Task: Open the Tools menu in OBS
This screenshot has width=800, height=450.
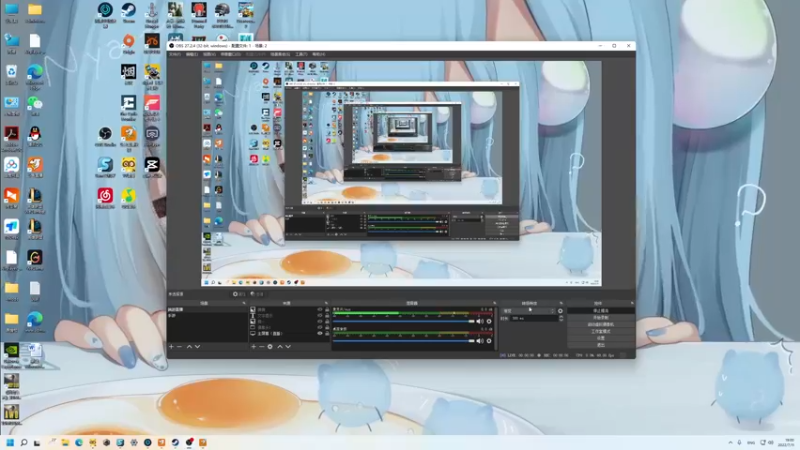Action: click(301, 54)
